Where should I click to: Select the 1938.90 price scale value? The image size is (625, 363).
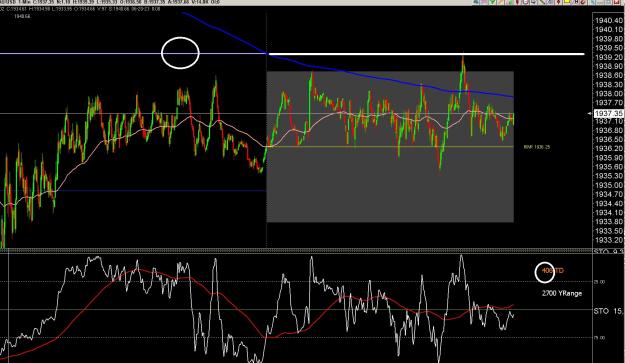pos(609,66)
